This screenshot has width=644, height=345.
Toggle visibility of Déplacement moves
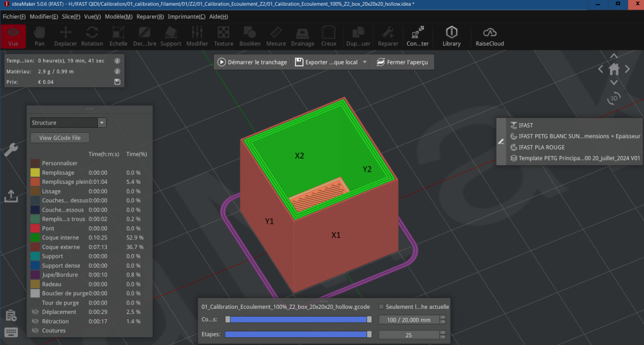coord(35,312)
